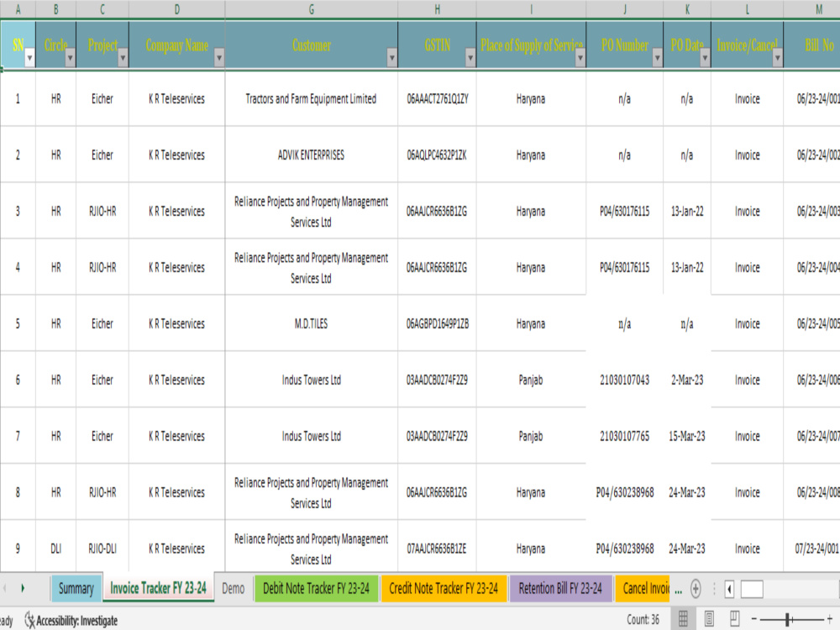Select PO Number cell 21030107043

click(625, 380)
